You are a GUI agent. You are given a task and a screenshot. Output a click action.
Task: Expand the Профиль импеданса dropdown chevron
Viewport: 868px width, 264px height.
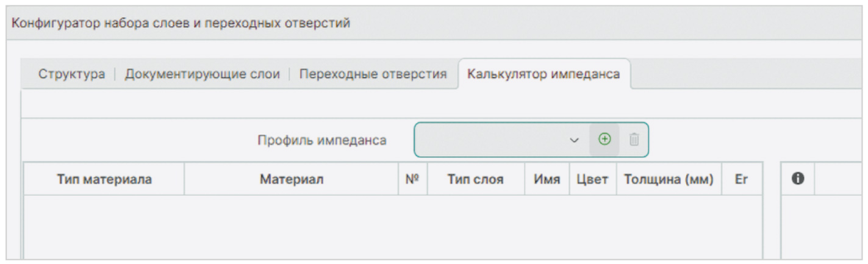coord(574,140)
